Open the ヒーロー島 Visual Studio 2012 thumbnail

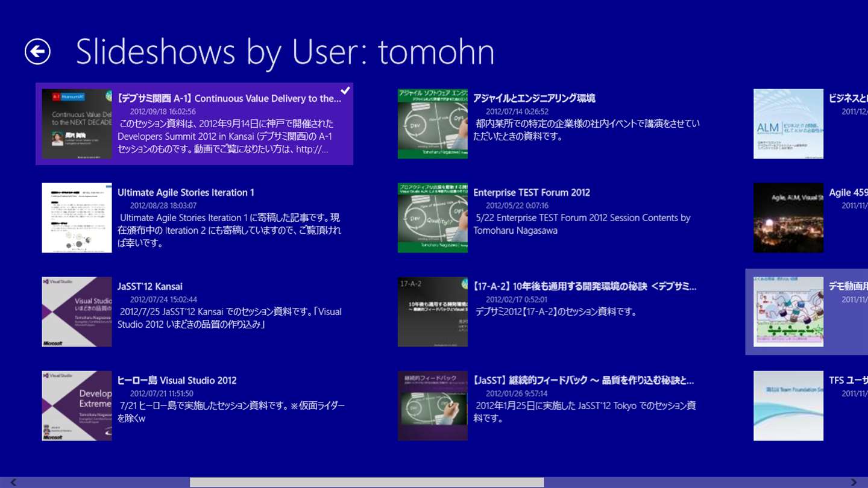tap(77, 405)
